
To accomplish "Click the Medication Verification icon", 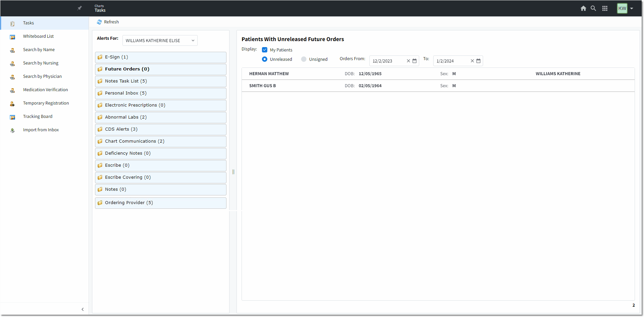I will [12, 90].
